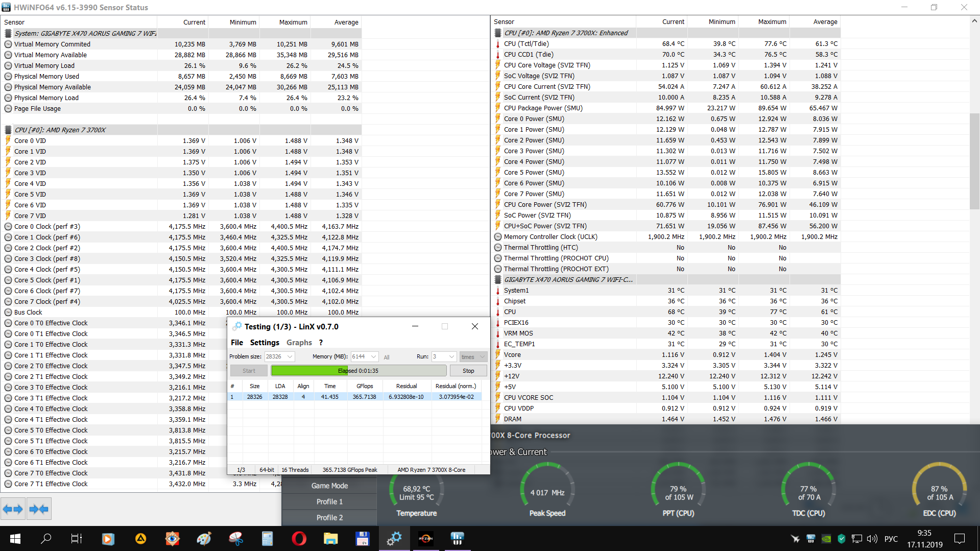Collapse the CPU [#0]: AMD Ryzen 7 3700X group
980x551 pixels.
coord(8,130)
